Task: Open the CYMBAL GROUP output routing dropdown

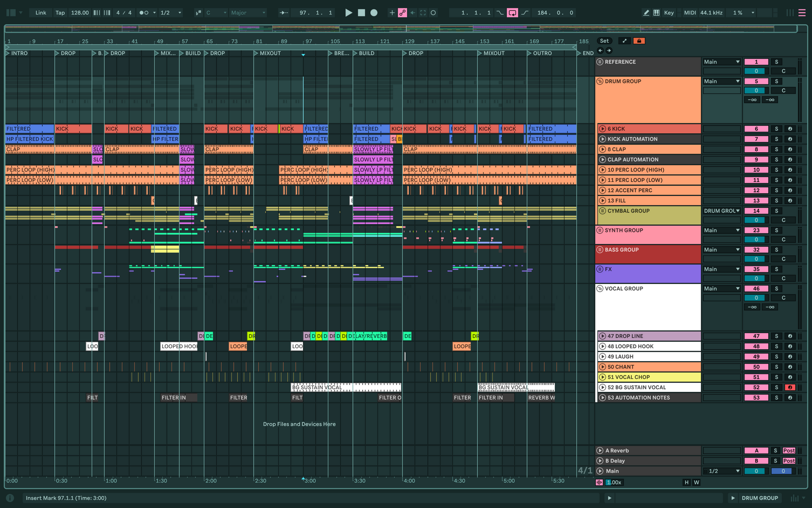Action: tap(722, 211)
